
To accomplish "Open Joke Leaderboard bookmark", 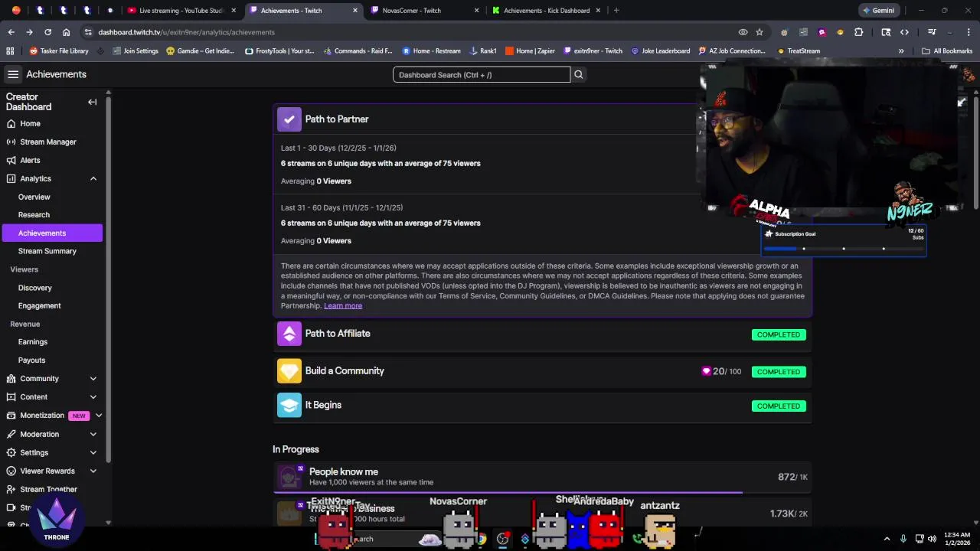I will click(x=660, y=51).
